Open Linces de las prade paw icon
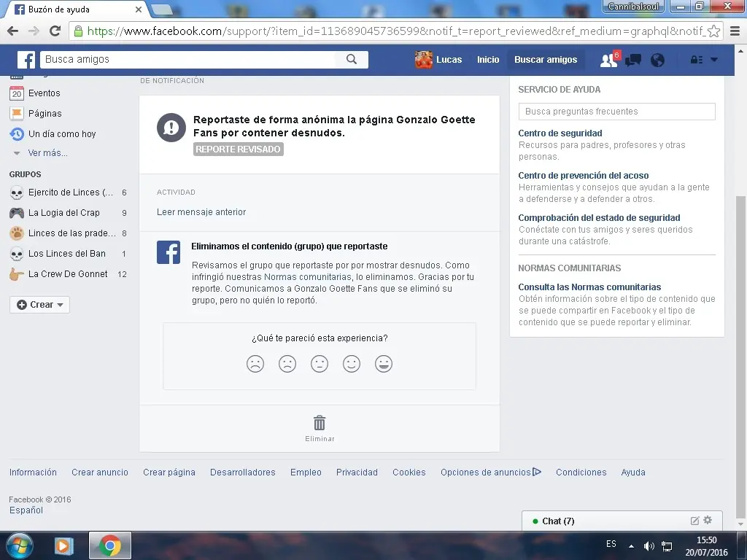 tap(17, 233)
